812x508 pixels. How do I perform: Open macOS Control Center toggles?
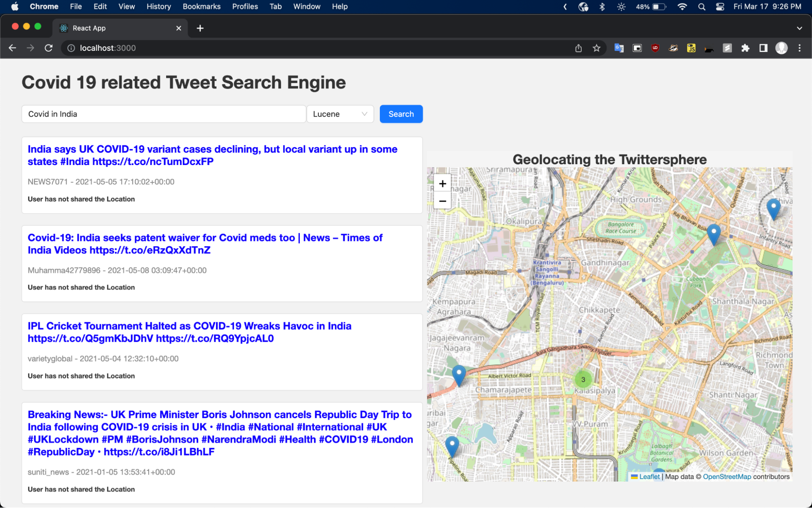720,7
